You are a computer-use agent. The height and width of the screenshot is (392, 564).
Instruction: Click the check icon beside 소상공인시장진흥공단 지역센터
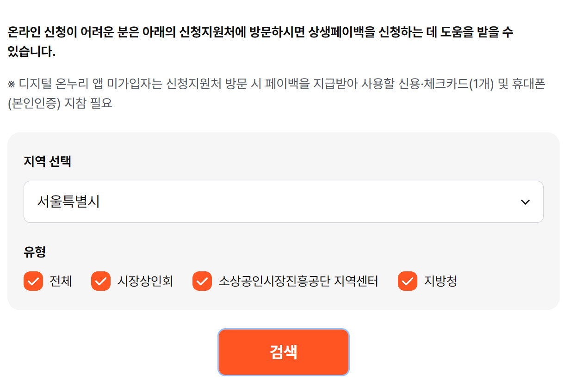pyautogui.click(x=203, y=281)
